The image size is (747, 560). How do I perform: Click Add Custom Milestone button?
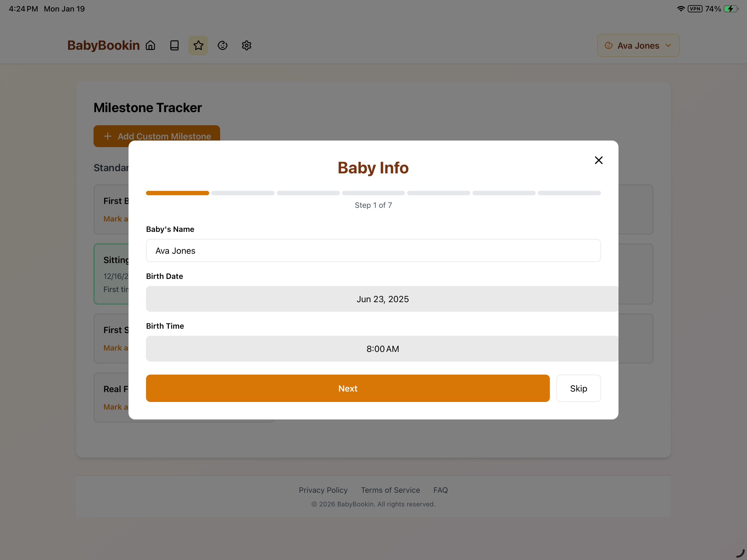pyautogui.click(x=157, y=136)
